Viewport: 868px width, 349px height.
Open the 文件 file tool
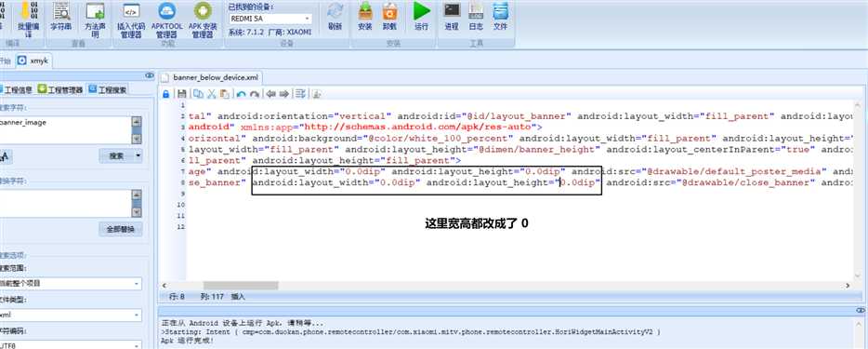(x=500, y=17)
